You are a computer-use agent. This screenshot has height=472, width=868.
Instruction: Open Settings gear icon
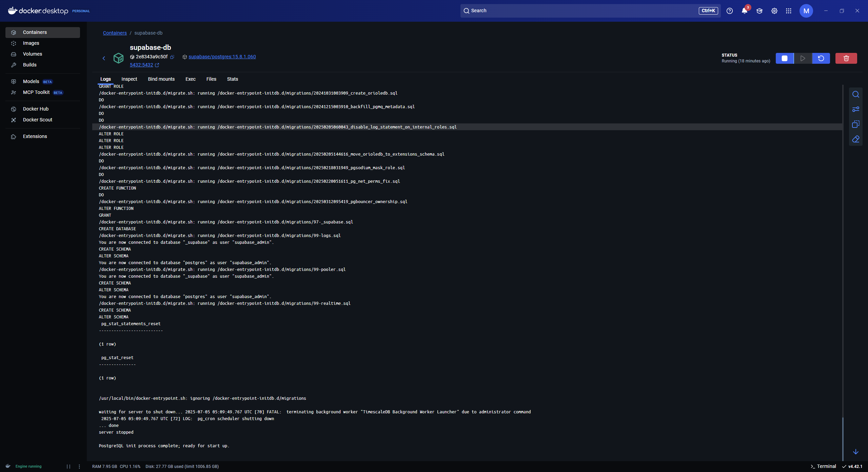[774, 11]
